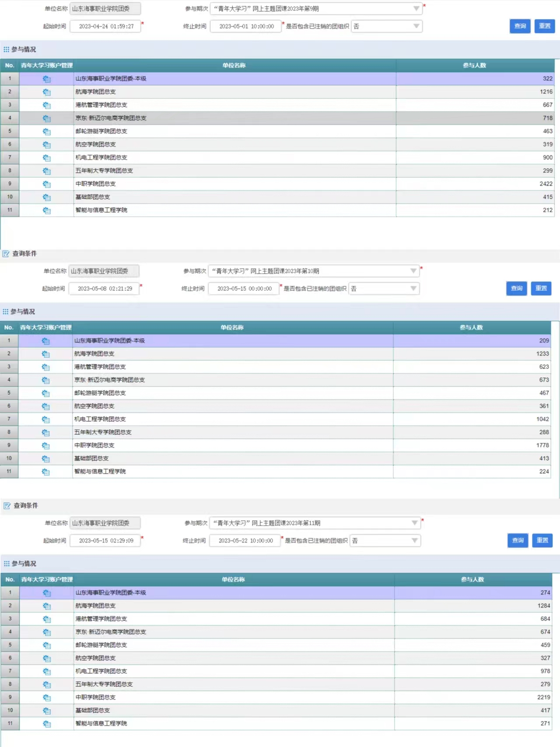Expand the 参与期次 dropdown showing 2023年第11期
The image size is (560, 747).
coord(414,523)
